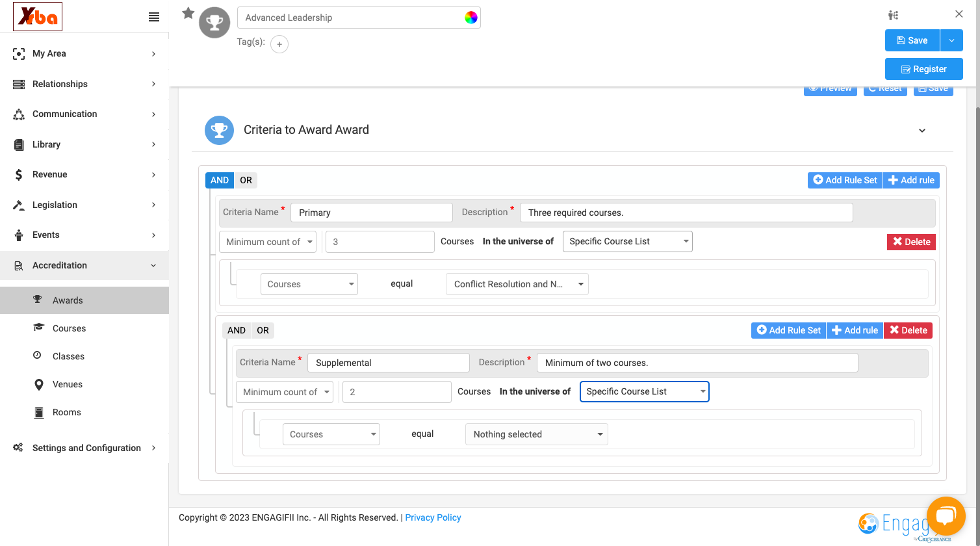Click the Register button

point(924,69)
